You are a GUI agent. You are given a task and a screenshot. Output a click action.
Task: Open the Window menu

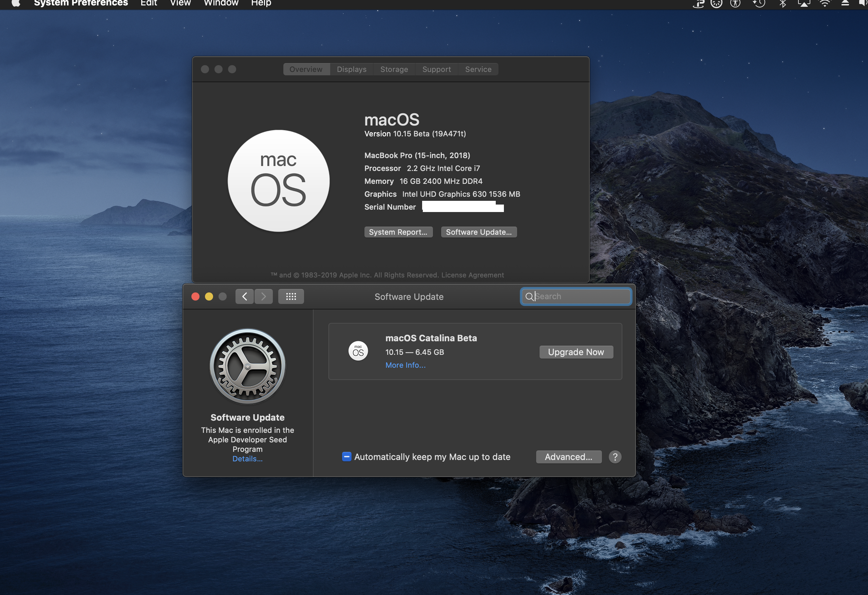coord(221,3)
